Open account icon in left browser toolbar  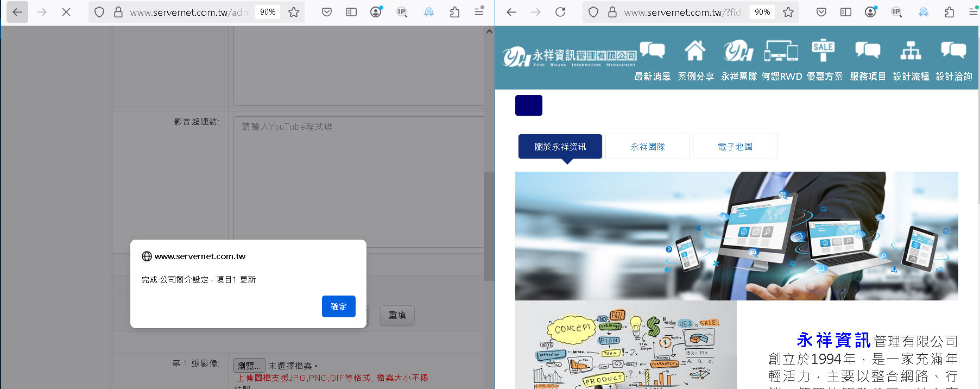tap(376, 11)
